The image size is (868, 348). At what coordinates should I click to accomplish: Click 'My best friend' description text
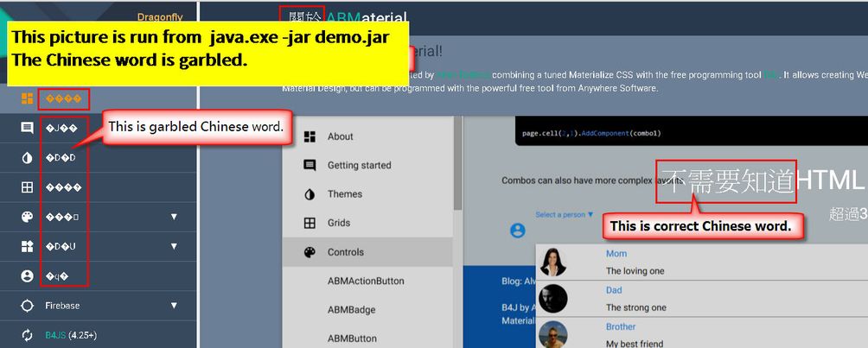coord(635,344)
